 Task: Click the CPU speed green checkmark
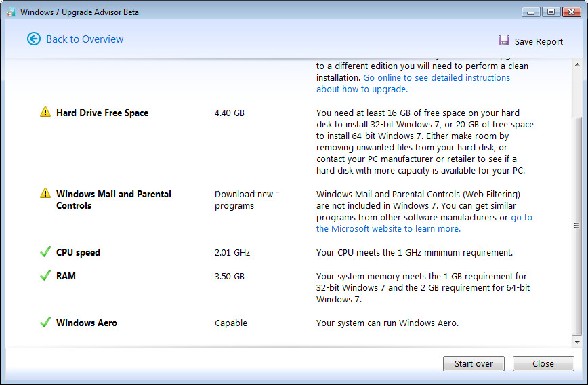45,252
